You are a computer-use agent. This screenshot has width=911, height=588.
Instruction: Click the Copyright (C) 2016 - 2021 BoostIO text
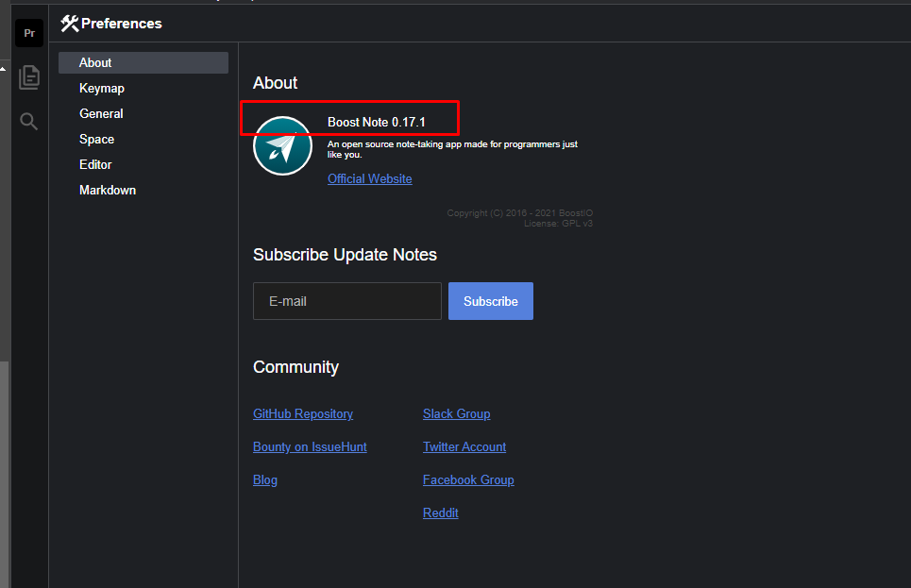[x=520, y=213]
